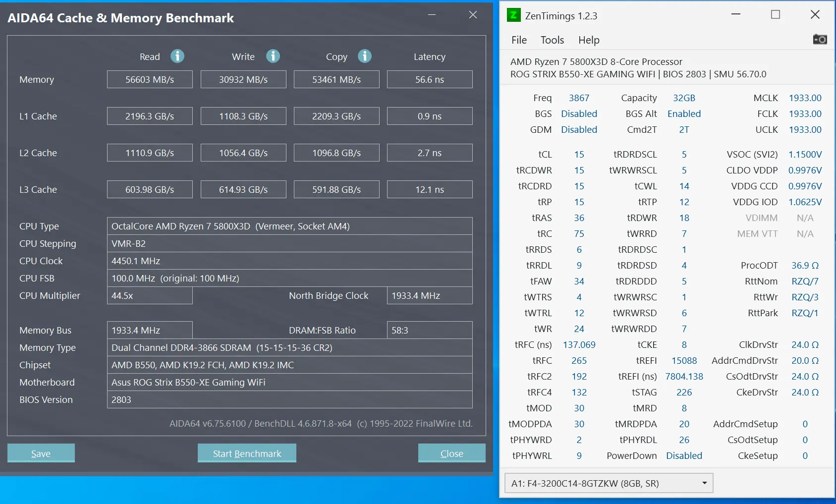Viewport: 836px width, 504px height.
Task: Click the Memory Type field DDR4-3866 SDRAM
Action: 290,347
